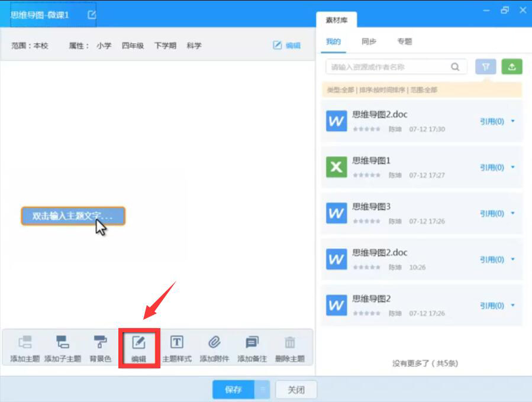Click the 编辑 attributes link at top
The width and height of the screenshot is (532, 402).
point(286,45)
